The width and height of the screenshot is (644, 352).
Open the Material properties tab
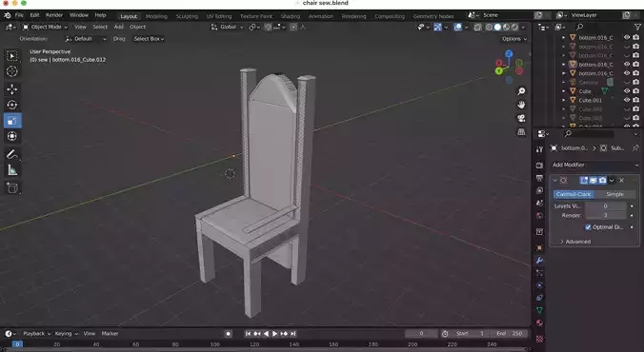[539, 323]
